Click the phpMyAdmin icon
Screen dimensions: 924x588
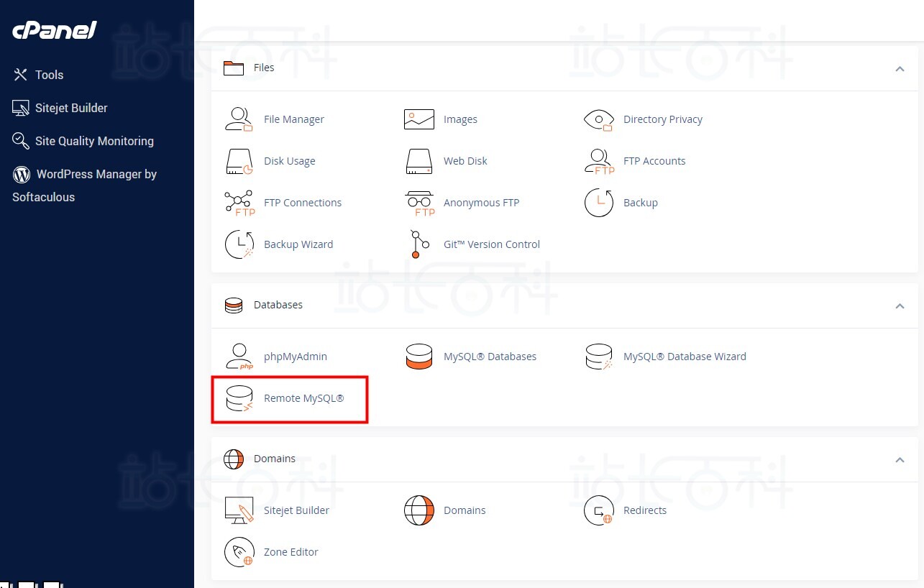point(239,357)
